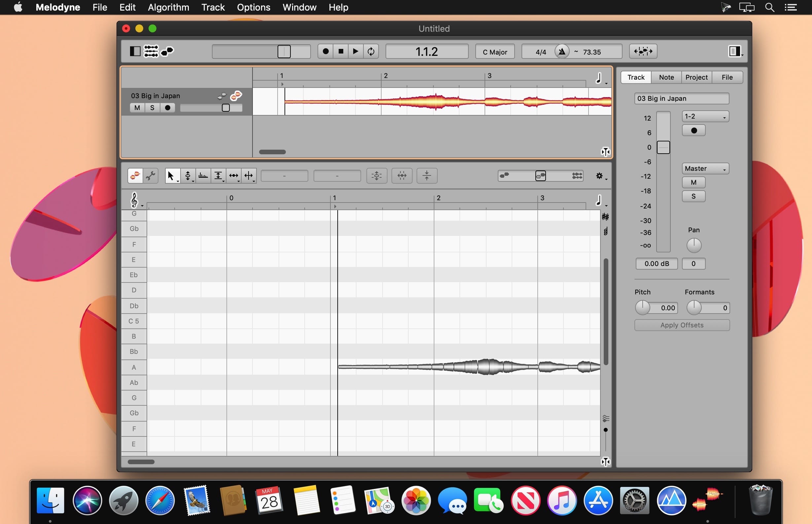Toggle the track pane view icon
The height and width of the screenshot is (524, 812).
click(x=135, y=52)
